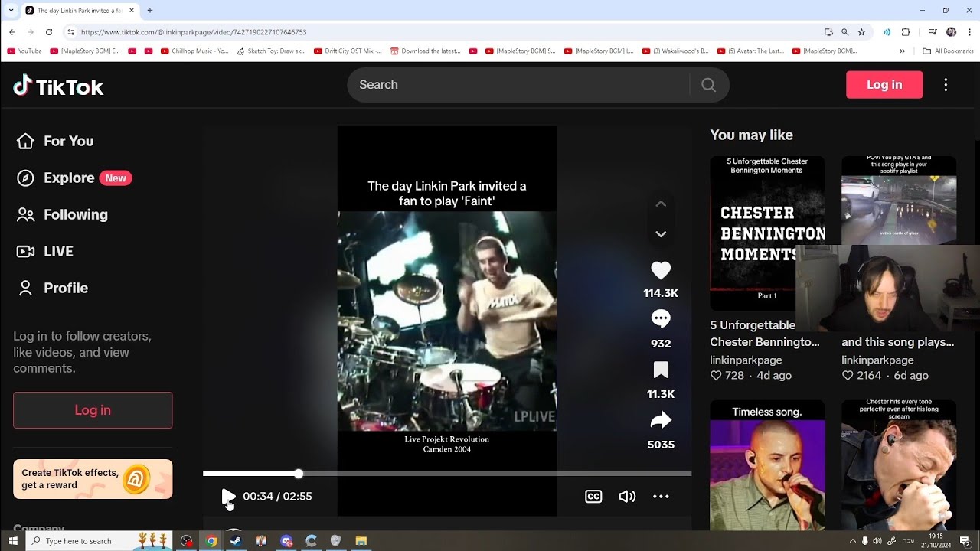Show hidden system tray icons

point(852,541)
